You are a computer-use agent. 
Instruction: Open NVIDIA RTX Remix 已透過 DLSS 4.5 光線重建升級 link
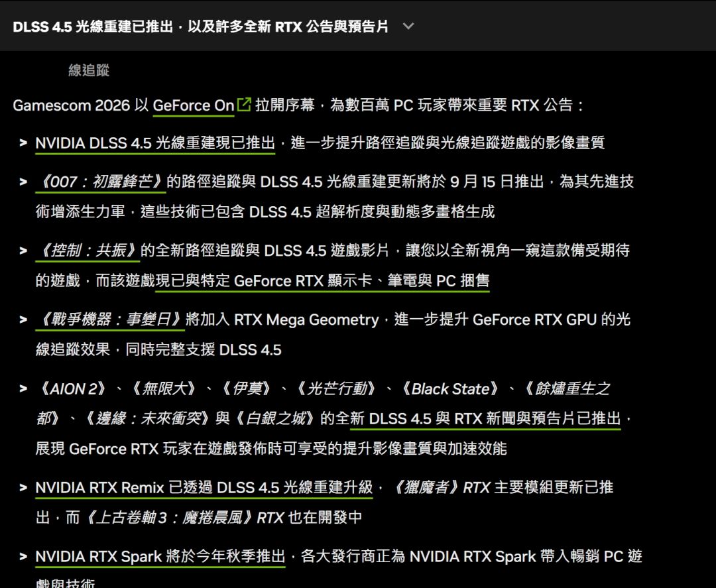(x=204, y=487)
